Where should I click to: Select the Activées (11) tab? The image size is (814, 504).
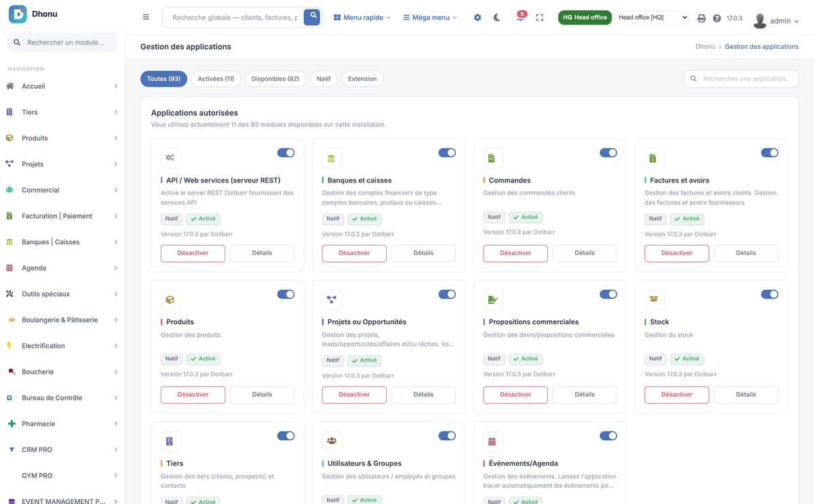[216, 79]
